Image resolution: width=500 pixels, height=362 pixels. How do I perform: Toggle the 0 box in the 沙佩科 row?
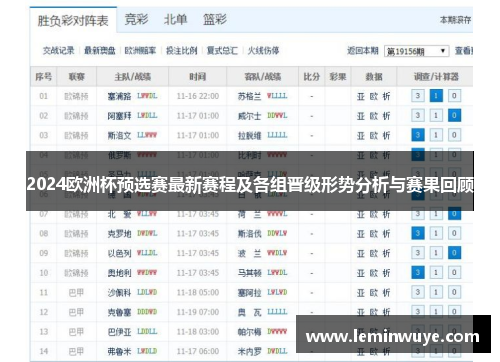pyautogui.click(x=454, y=292)
